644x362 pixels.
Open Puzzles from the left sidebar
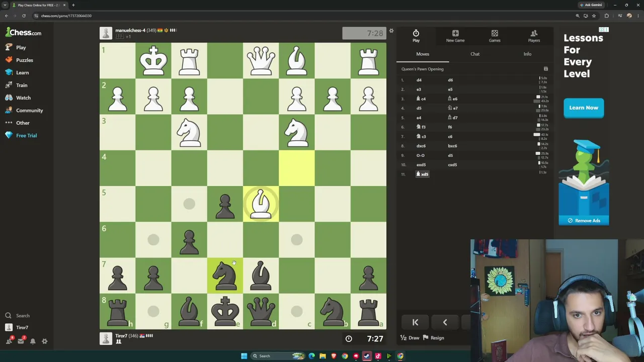19,60
